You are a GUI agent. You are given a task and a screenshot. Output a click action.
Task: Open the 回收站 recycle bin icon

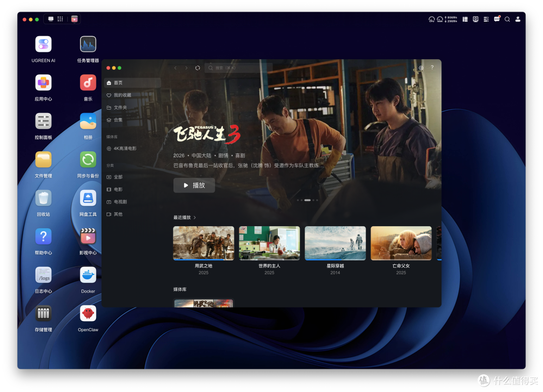tap(43, 198)
